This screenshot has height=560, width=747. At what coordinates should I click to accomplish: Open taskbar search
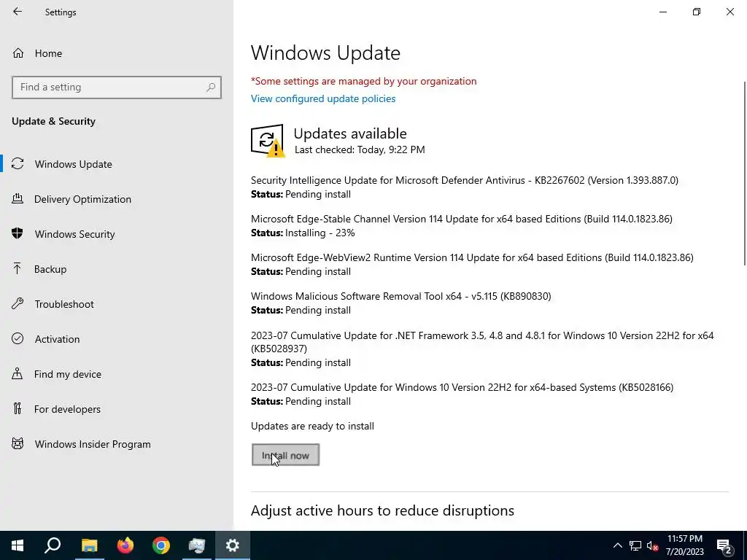pyautogui.click(x=53, y=545)
